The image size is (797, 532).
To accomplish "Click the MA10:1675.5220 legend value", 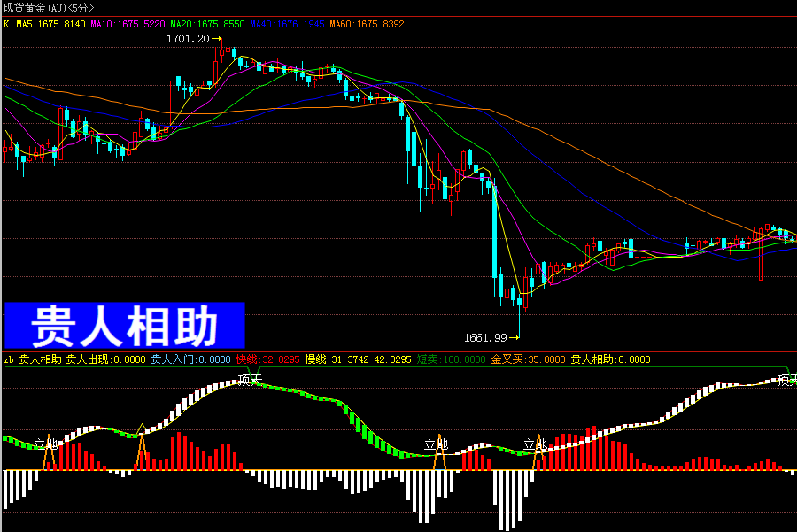I will (x=128, y=24).
